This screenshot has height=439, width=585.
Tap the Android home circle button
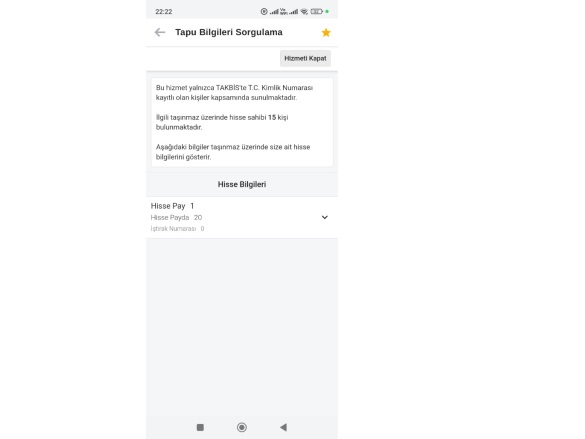pos(242,427)
